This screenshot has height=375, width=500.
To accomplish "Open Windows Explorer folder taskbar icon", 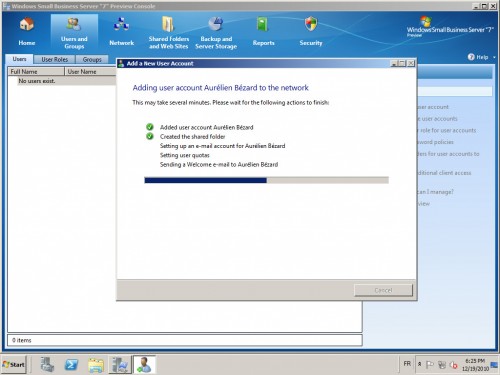I will (96, 365).
